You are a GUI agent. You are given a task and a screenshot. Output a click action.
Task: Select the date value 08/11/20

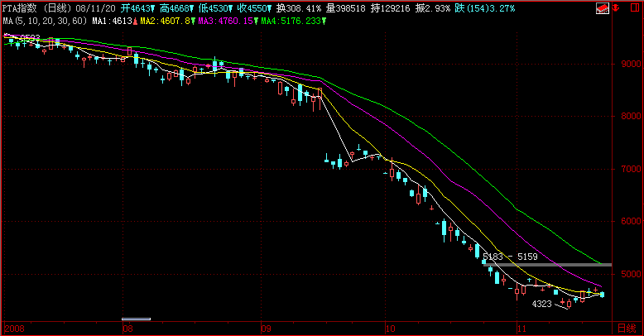pos(96,8)
